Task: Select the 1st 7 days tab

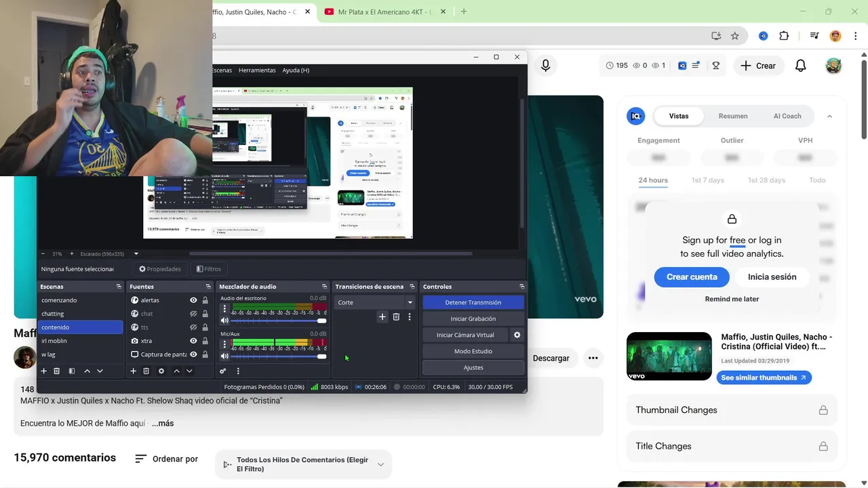Action: (708, 180)
